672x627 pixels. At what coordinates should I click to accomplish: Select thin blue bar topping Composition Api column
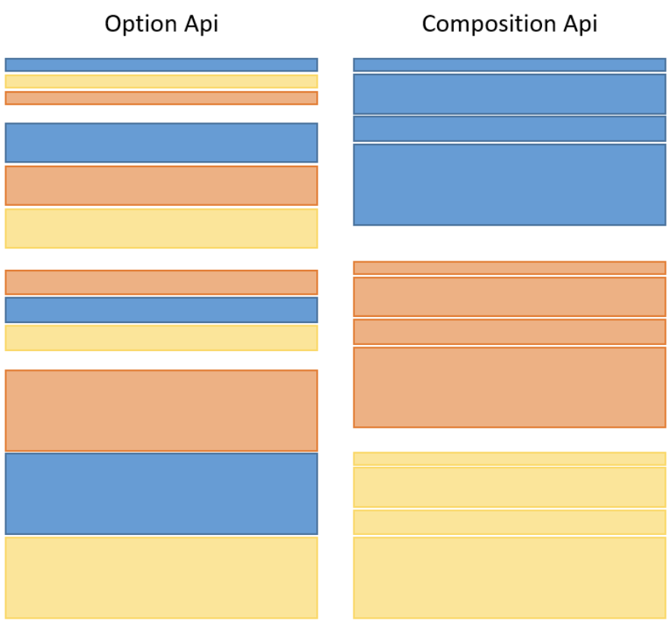click(509, 65)
